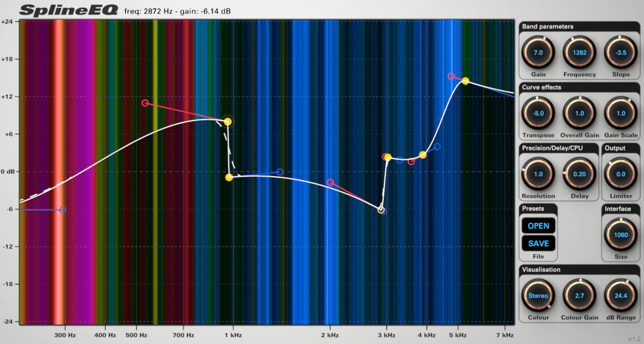Click the Overall Gain knob

(579, 114)
